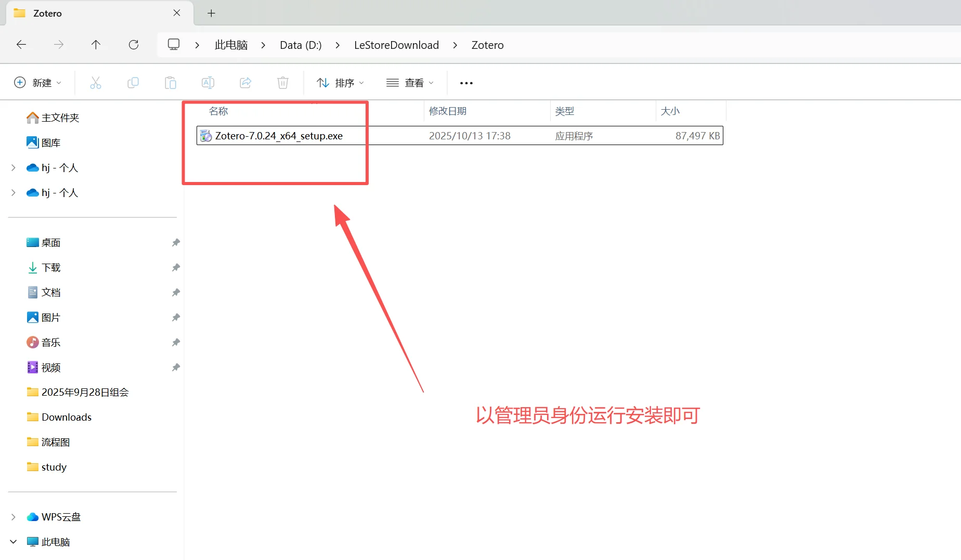The height and width of the screenshot is (560, 961).
Task: Click LeStoreDownload in the address breadcrumb
Action: coord(396,45)
